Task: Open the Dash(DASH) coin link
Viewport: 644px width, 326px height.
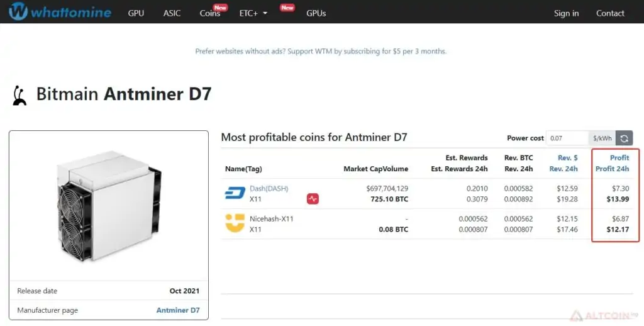Action: coord(269,188)
